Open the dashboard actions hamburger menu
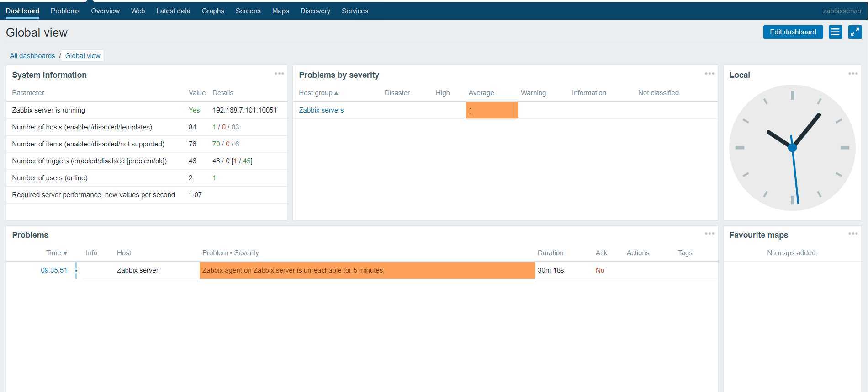The height and width of the screenshot is (392, 868). pos(835,32)
